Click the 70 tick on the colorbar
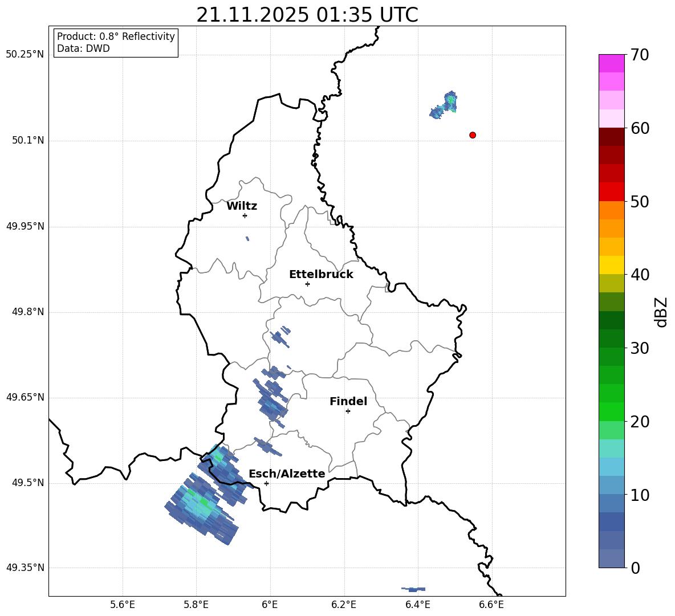Image resolution: width=675 pixels, height=616 pixels. (640, 55)
